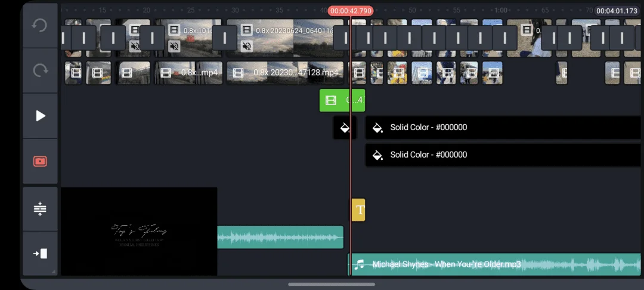Image resolution: width=644 pixels, height=290 pixels.
Task: Select the yellow T text layer
Action: [358, 210]
